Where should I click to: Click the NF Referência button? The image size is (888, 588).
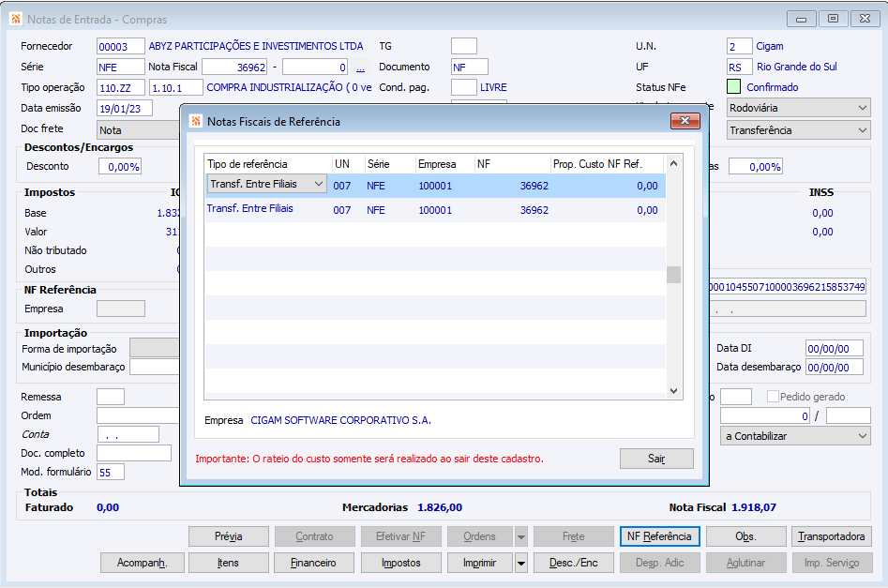(660, 536)
